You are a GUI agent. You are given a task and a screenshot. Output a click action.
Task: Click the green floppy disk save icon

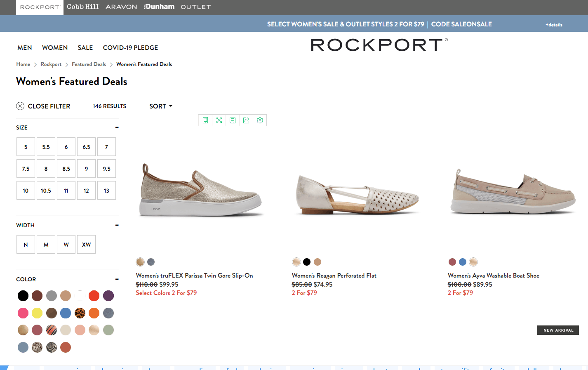(233, 120)
